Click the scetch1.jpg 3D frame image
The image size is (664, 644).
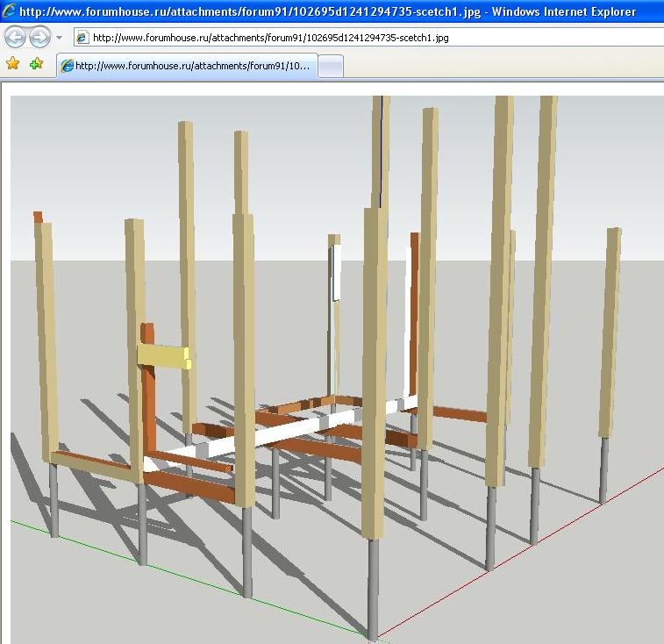[337, 369]
